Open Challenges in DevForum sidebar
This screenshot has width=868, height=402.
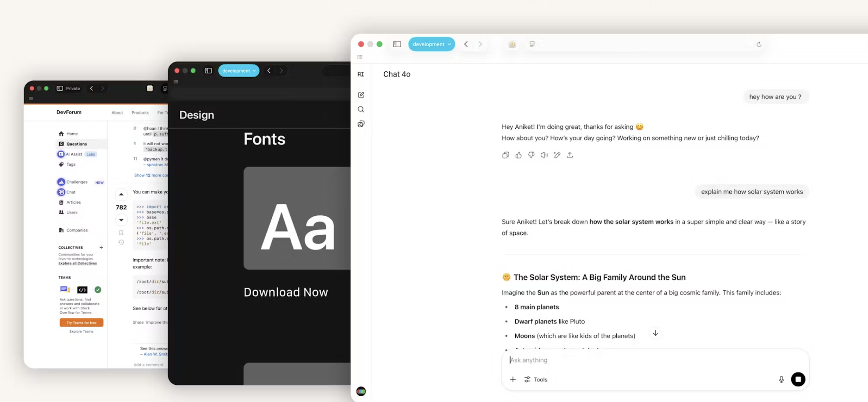coord(80,182)
